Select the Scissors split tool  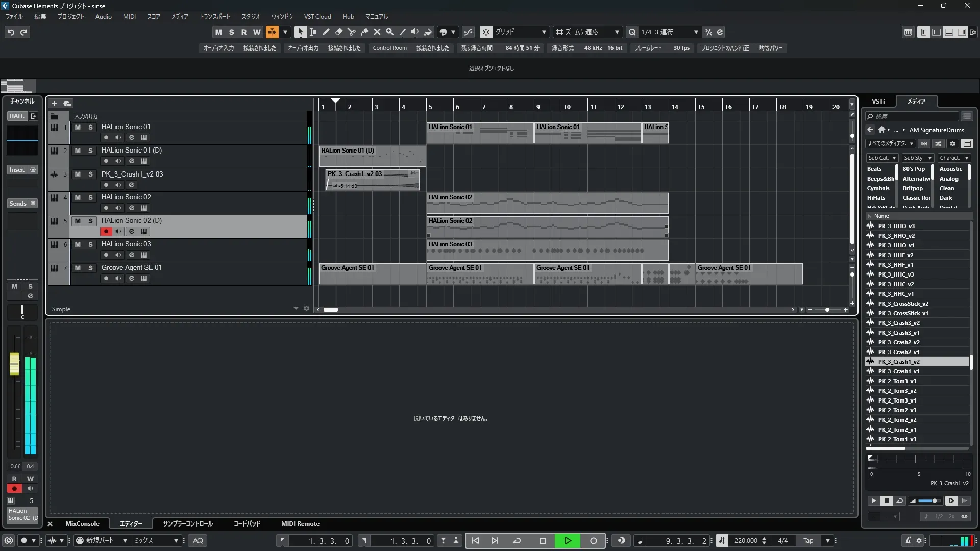click(x=352, y=32)
